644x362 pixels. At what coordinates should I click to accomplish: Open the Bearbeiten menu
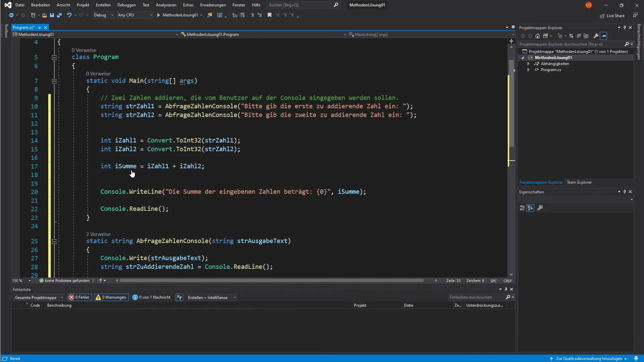click(40, 5)
